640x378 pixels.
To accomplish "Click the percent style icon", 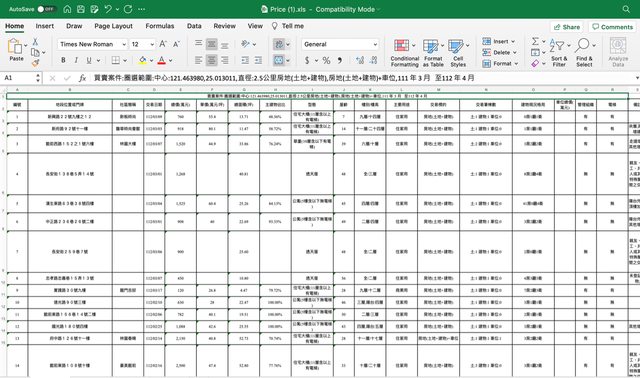I will pyautogui.click(x=326, y=60).
